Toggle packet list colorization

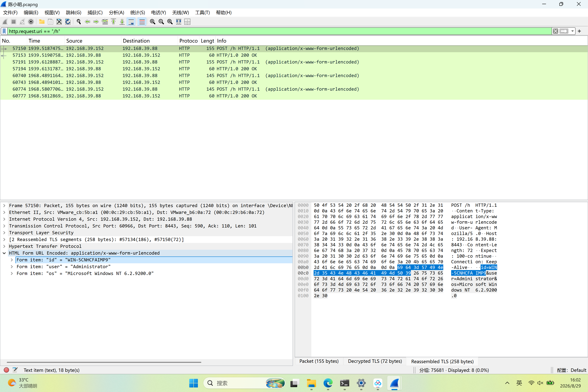coord(142,22)
